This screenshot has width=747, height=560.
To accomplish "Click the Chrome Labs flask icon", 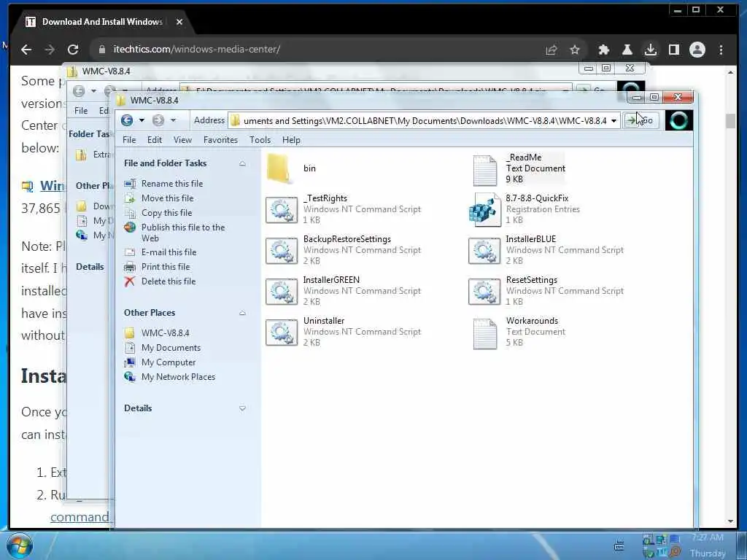I will 627,50.
